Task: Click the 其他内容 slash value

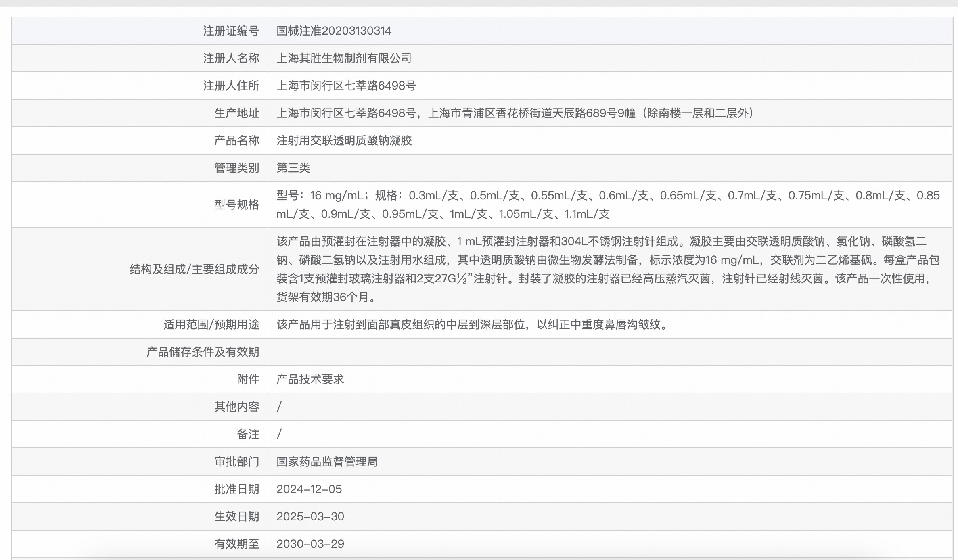Action: point(279,407)
